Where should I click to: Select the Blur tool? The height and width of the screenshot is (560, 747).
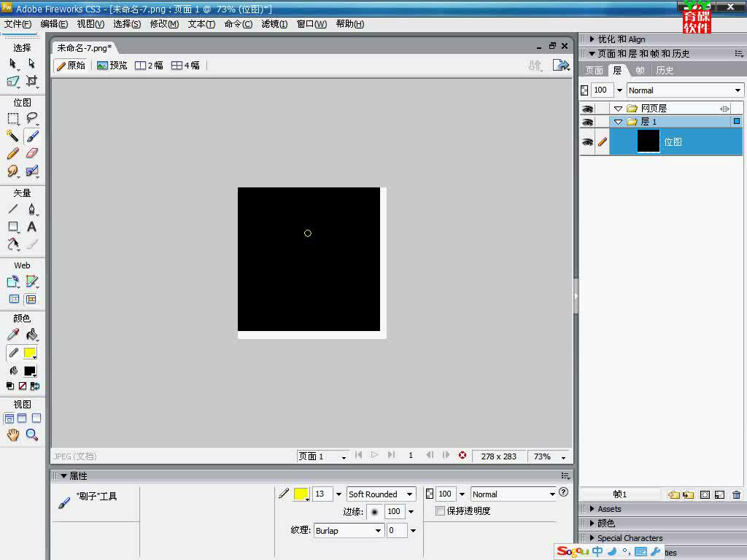point(13,171)
